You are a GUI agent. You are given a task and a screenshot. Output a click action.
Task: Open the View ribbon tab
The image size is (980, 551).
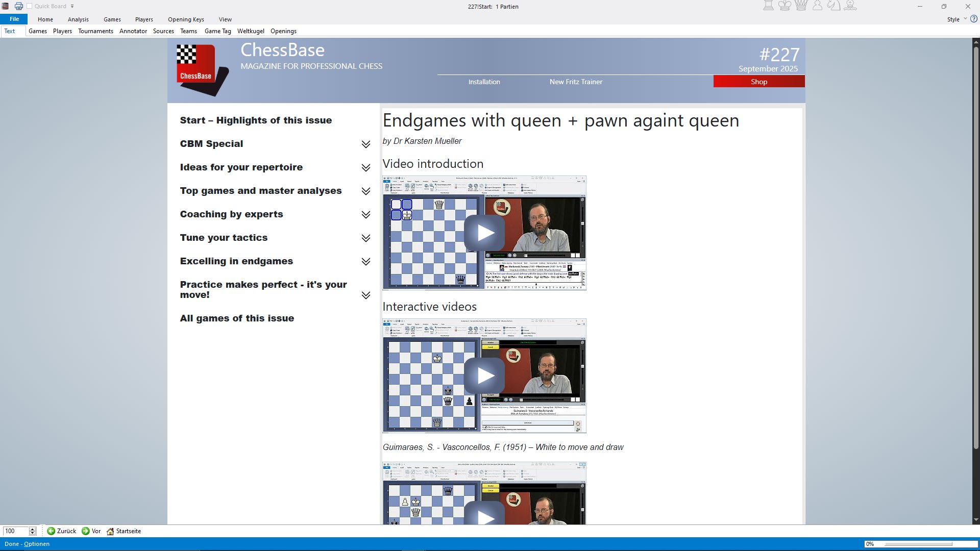pyautogui.click(x=225, y=19)
